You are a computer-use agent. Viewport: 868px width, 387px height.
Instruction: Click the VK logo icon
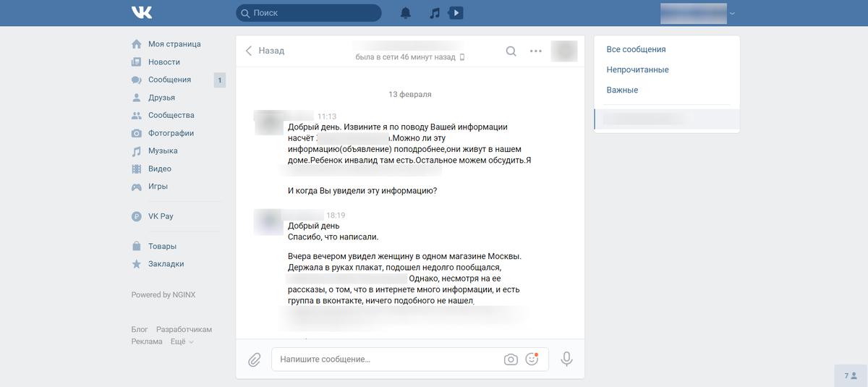141,12
